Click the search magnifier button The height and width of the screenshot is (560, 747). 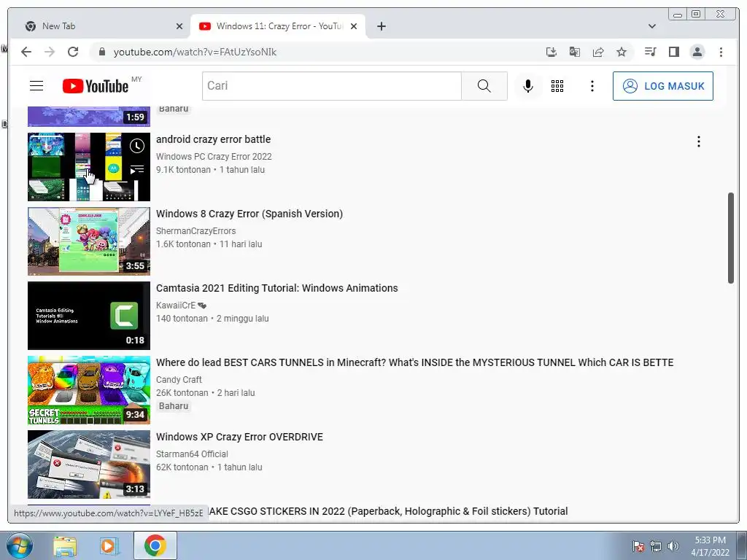[484, 86]
